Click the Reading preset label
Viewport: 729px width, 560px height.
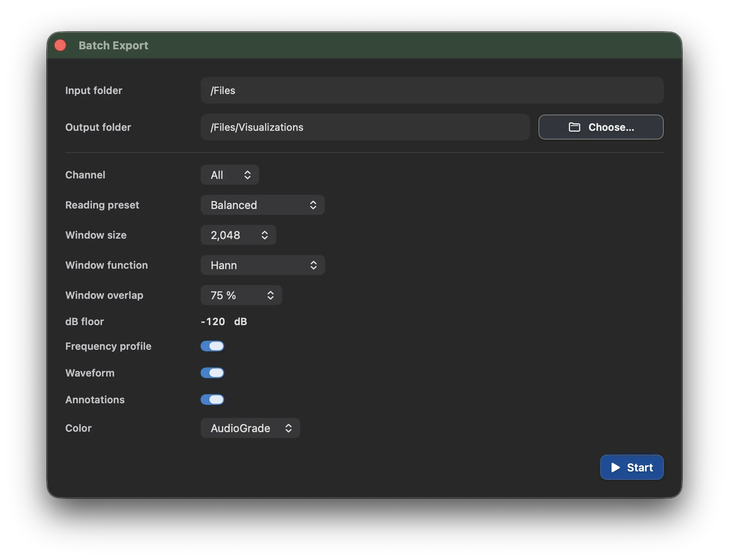tap(102, 205)
